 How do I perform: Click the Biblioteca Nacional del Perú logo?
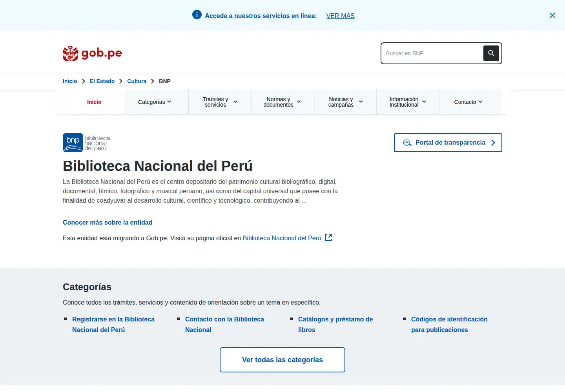[x=86, y=143]
